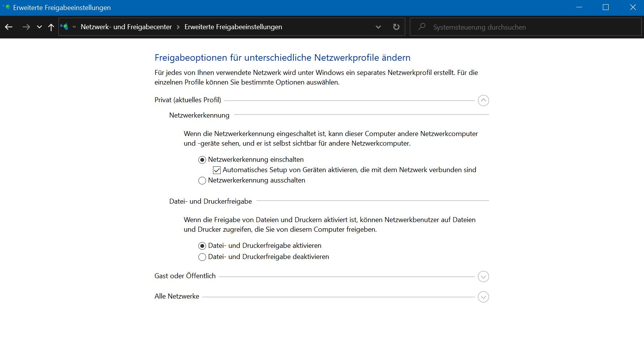Image resolution: width=644 pixels, height=337 pixels.
Task: Minimize the Erweiterte Freigabeeinstellungen window
Action: tap(579, 7)
